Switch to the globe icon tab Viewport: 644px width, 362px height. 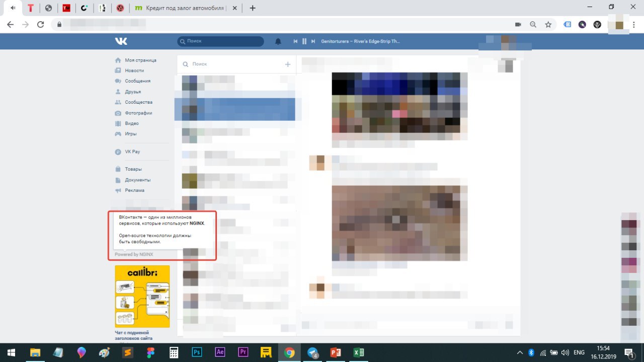coord(48,8)
